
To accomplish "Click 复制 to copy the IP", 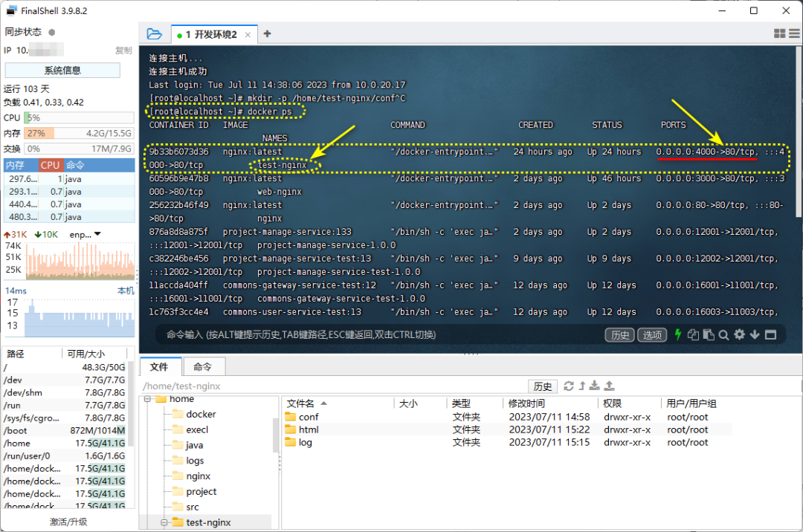I will tap(123, 51).
